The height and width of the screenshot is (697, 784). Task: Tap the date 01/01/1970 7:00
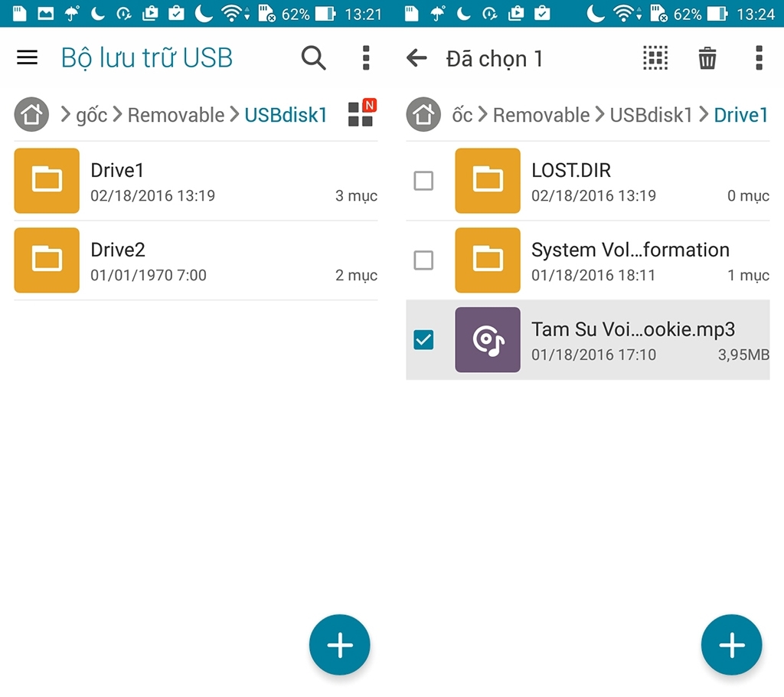(149, 275)
